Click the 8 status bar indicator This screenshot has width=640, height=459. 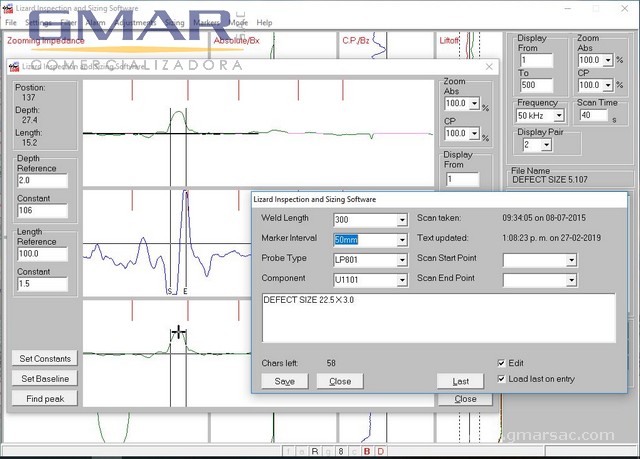pos(341,451)
